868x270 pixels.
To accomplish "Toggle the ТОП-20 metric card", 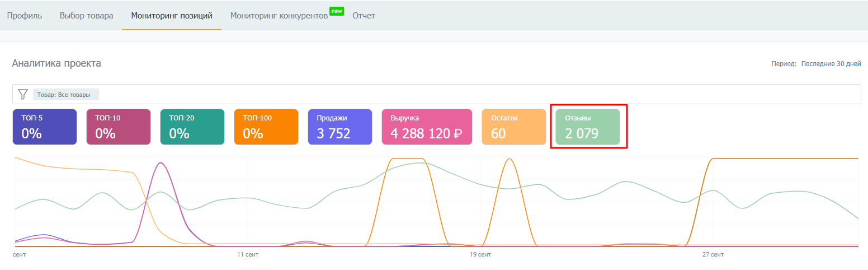I will tap(192, 127).
